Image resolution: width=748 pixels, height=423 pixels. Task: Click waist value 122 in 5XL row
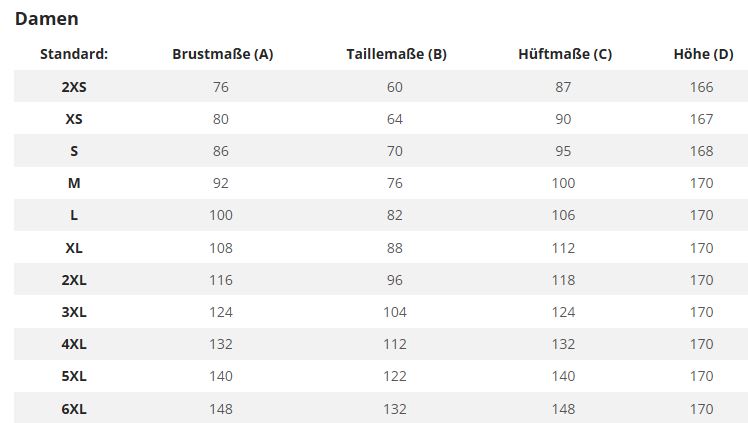pos(395,376)
